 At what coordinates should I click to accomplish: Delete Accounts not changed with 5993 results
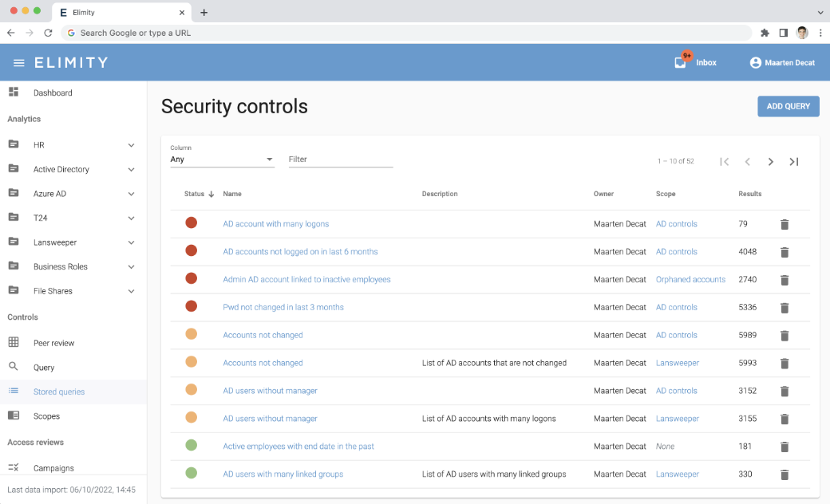(785, 364)
